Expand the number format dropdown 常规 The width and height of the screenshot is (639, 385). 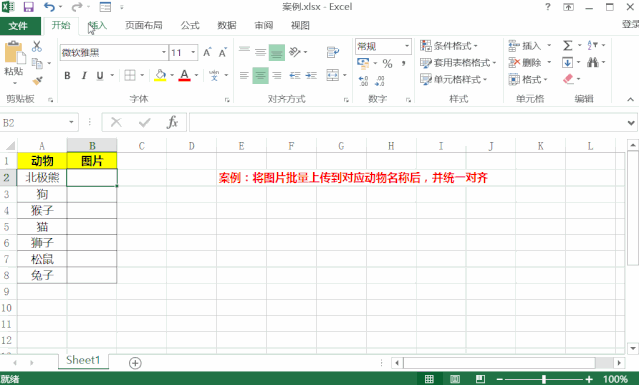(407, 46)
